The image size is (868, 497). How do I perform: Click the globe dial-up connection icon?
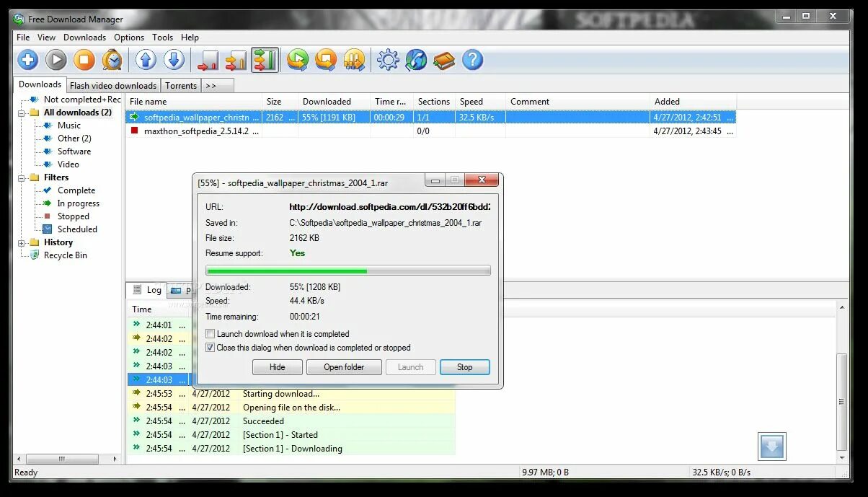[416, 60]
